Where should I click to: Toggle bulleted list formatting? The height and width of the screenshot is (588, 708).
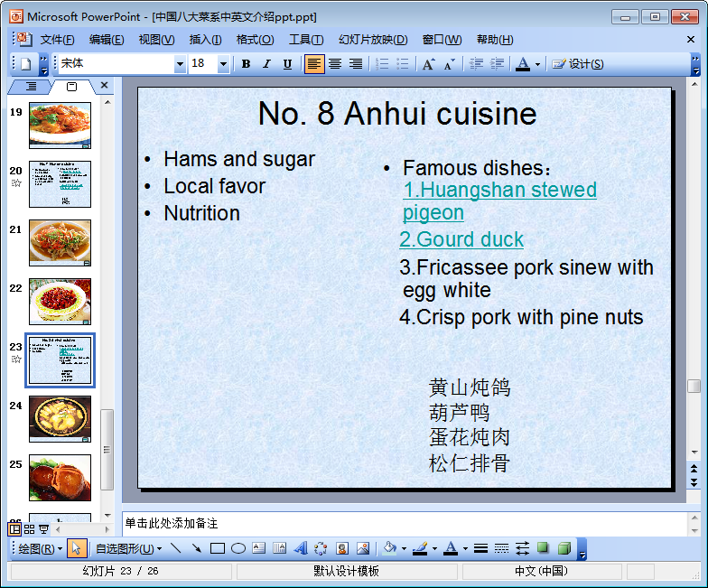pyautogui.click(x=403, y=64)
